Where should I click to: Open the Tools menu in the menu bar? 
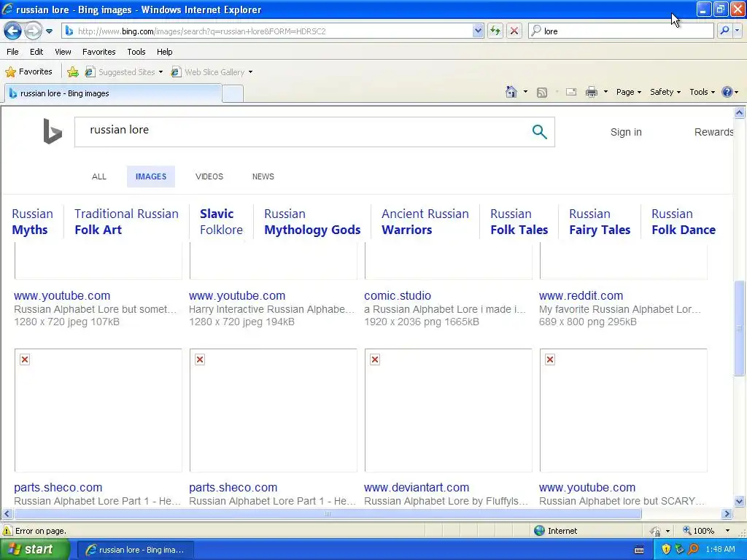[136, 52]
